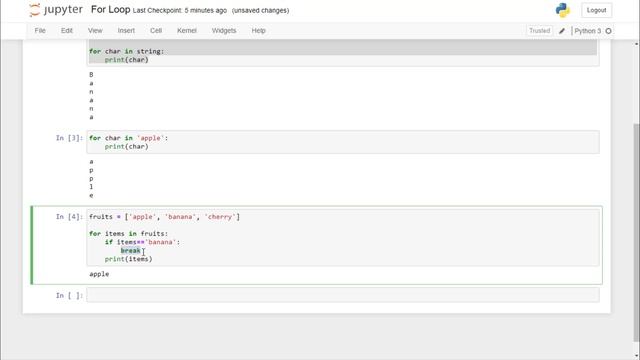Image resolution: width=640 pixels, height=360 pixels.
Task: Click the Python 3 kernel name
Action: 587,31
